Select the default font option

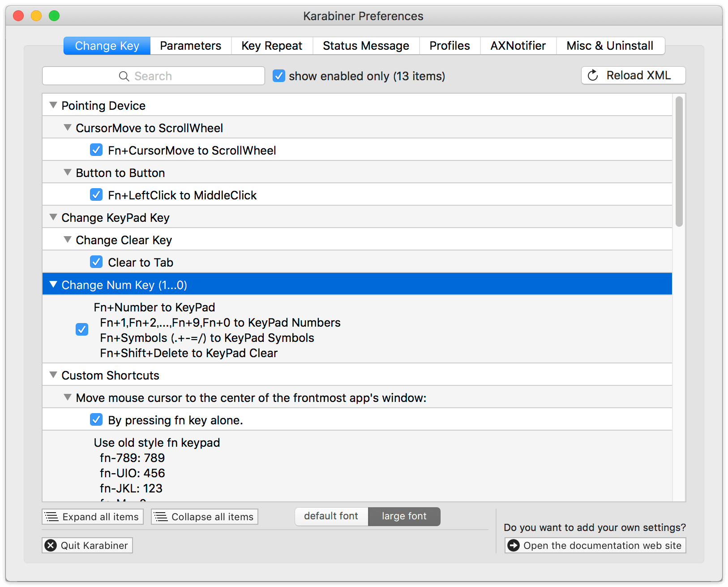click(331, 516)
